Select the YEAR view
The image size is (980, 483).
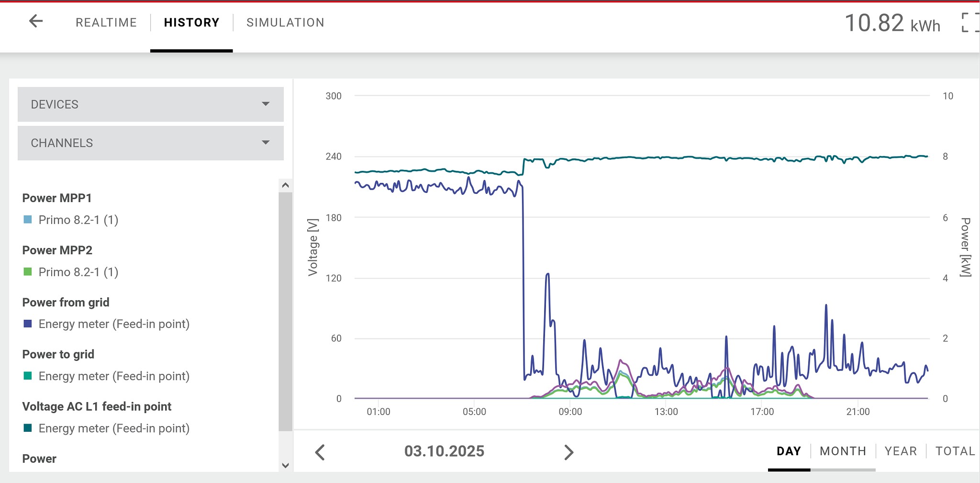(x=901, y=451)
